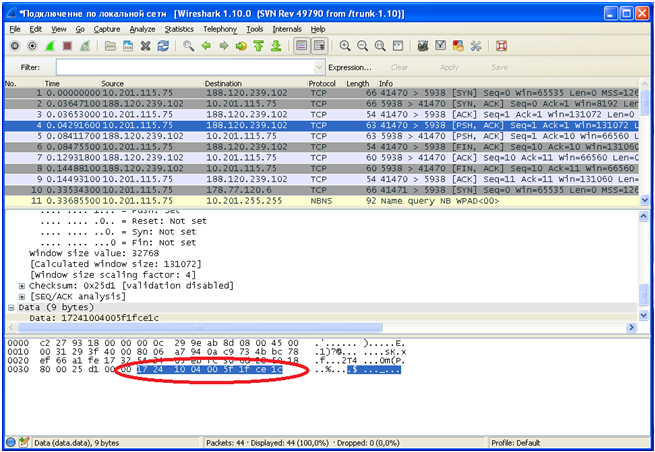Image resolution: width=655 pixels, height=452 pixels.
Task: Sort packets by Protocol column header
Action: [x=322, y=84]
